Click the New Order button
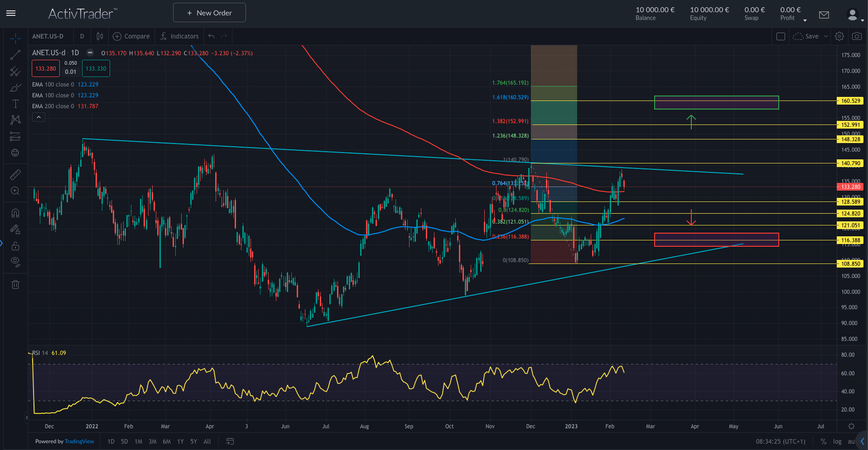 point(209,13)
